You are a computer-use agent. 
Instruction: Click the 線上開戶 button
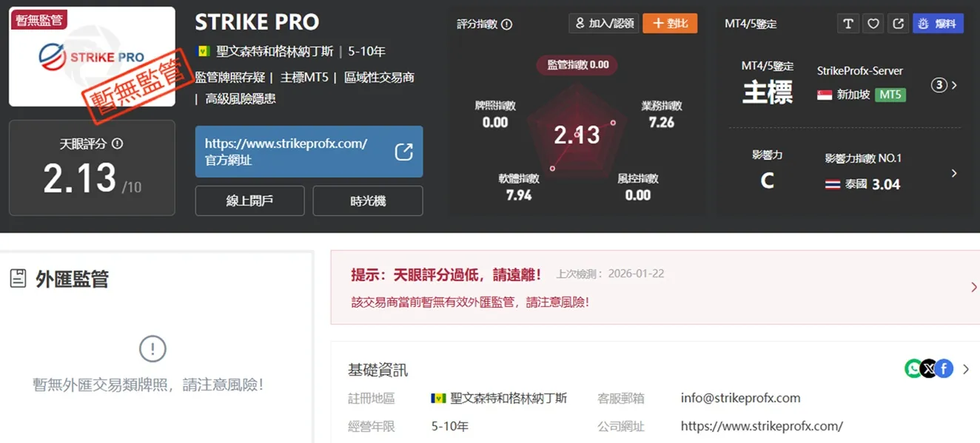pyautogui.click(x=249, y=201)
